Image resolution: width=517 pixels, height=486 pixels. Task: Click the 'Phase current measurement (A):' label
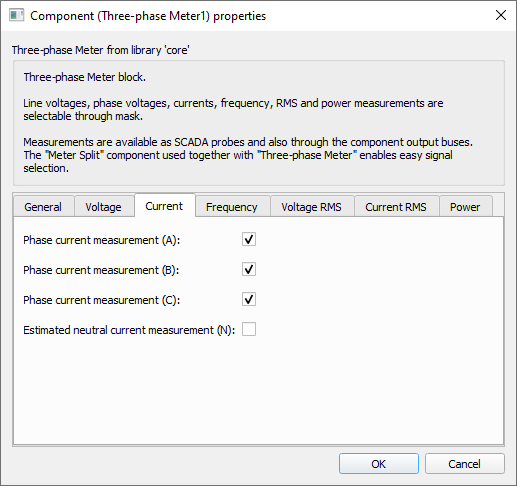pos(101,240)
